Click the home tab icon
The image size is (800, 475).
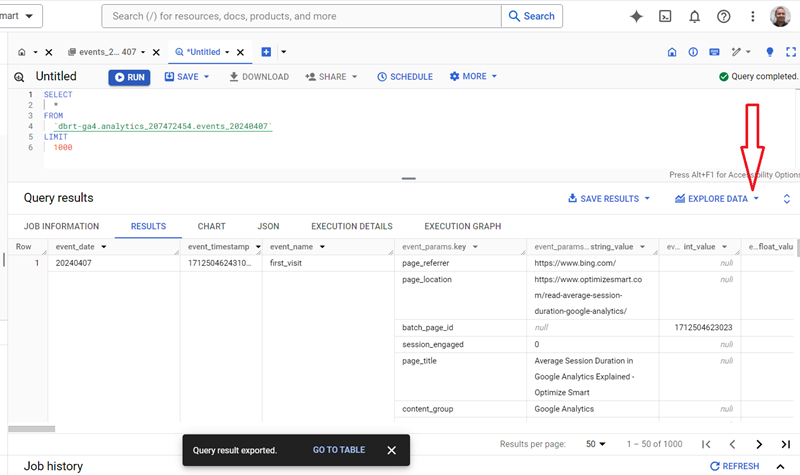[x=21, y=52]
